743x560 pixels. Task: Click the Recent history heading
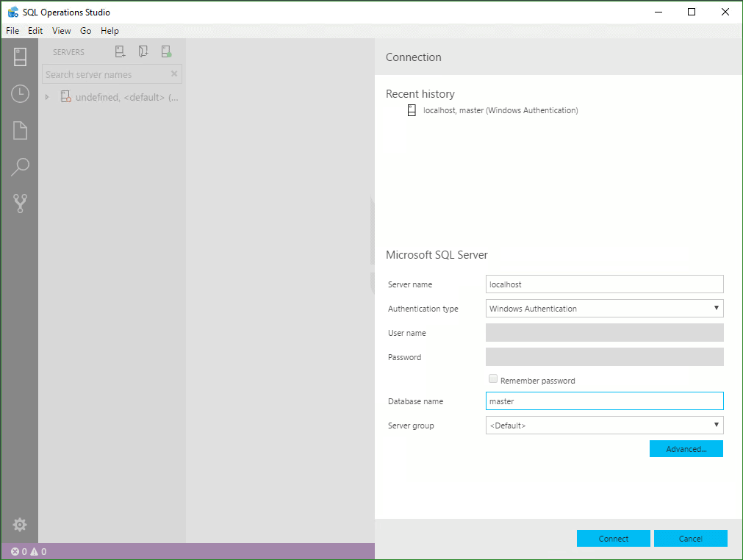[x=420, y=94]
